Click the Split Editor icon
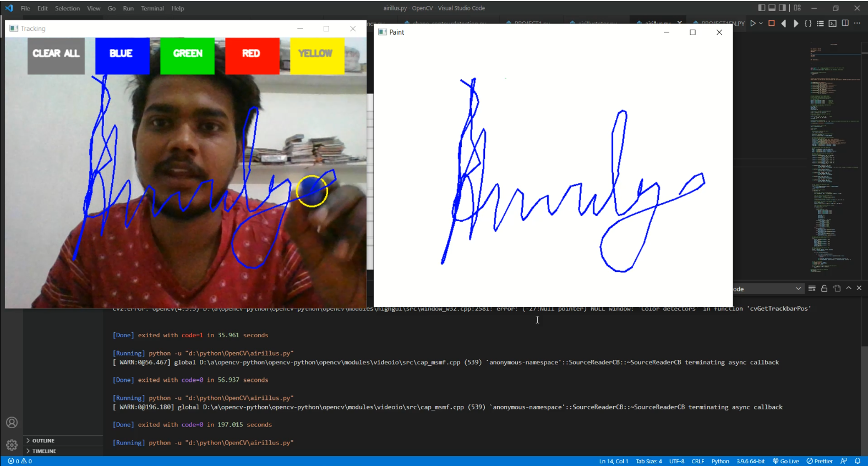Viewport: 868px width, 466px height. (x=845, y=23)
